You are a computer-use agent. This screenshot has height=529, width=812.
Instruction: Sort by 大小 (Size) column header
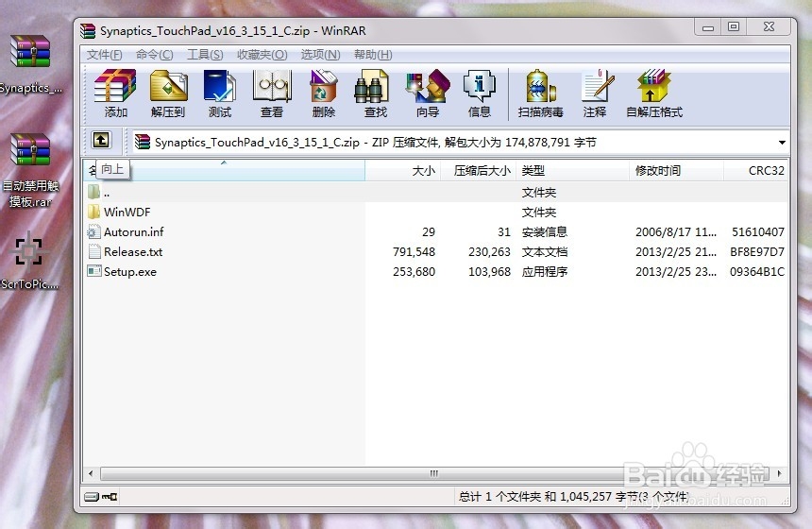[x=402, y=170]
